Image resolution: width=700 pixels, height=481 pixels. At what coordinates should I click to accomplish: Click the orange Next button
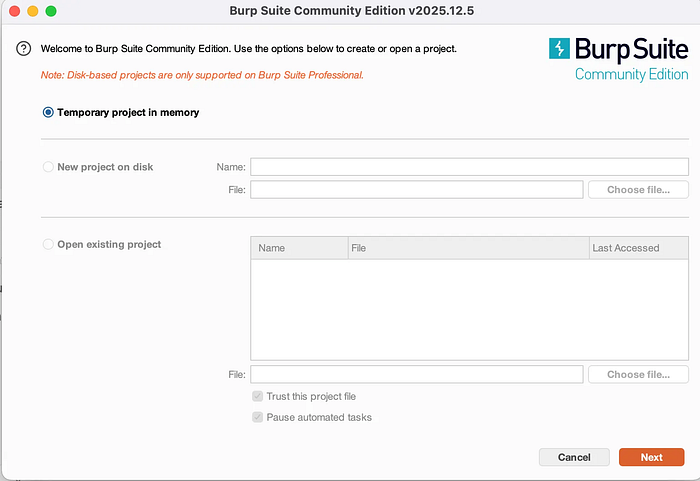pos(651,457)
